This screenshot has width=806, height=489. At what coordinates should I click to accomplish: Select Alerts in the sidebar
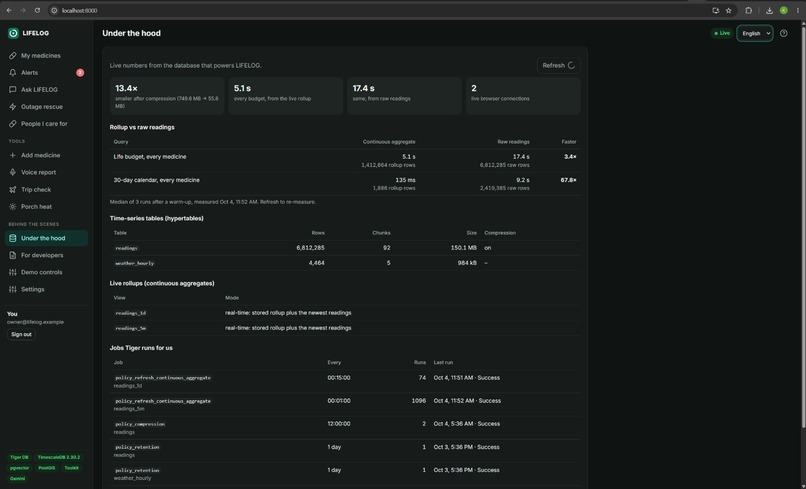tap(46, 73)
